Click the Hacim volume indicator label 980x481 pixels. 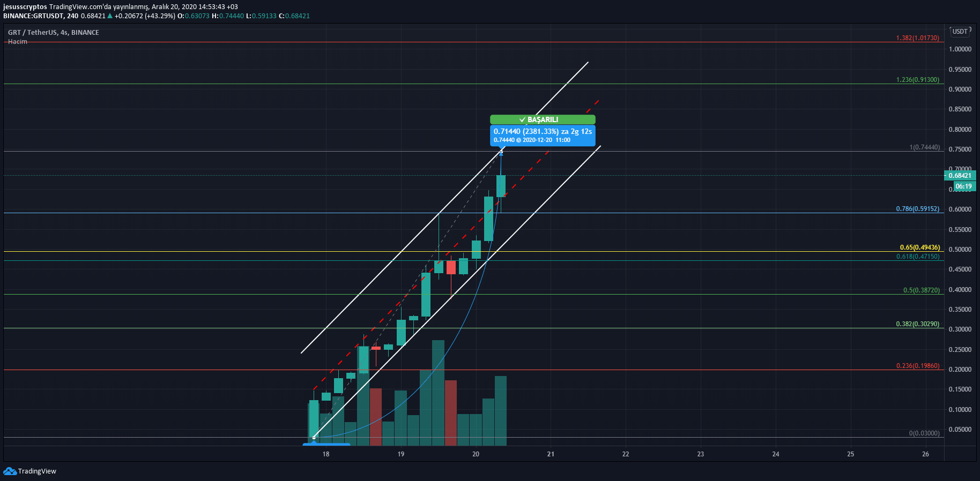tap(17, 42)
